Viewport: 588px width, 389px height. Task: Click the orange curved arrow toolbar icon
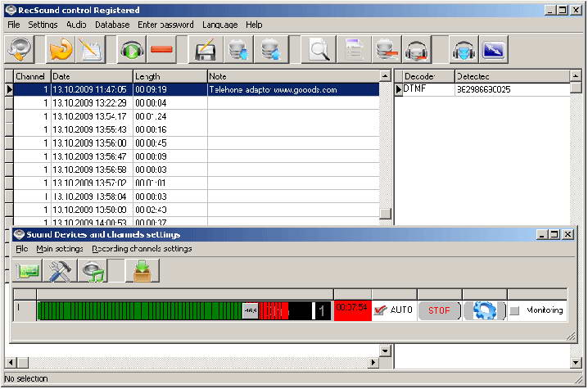tap(61, 49)
